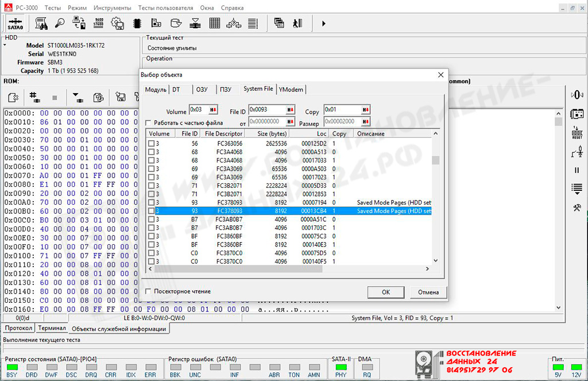
Task: Click the zero-position icon in right sidebar
Action: coord(577,95)
